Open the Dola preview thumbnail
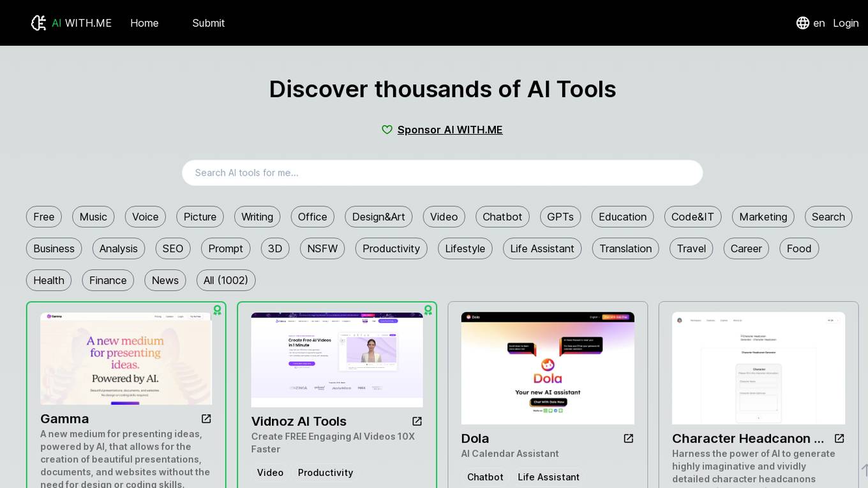The height and width of the screenshot is (488, 868). coord(548,368)
